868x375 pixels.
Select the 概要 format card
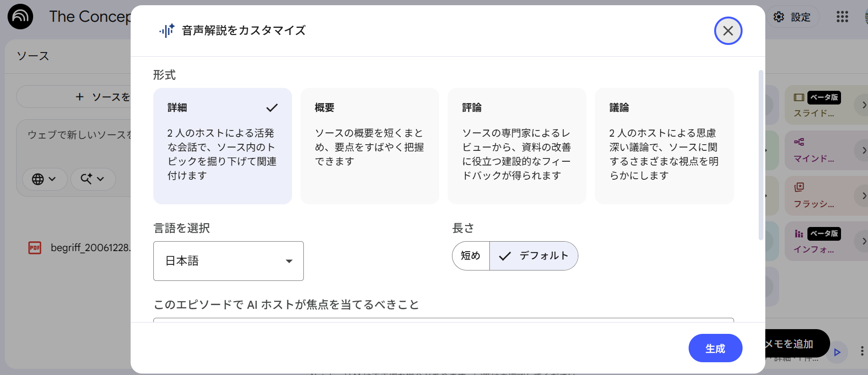370,146
